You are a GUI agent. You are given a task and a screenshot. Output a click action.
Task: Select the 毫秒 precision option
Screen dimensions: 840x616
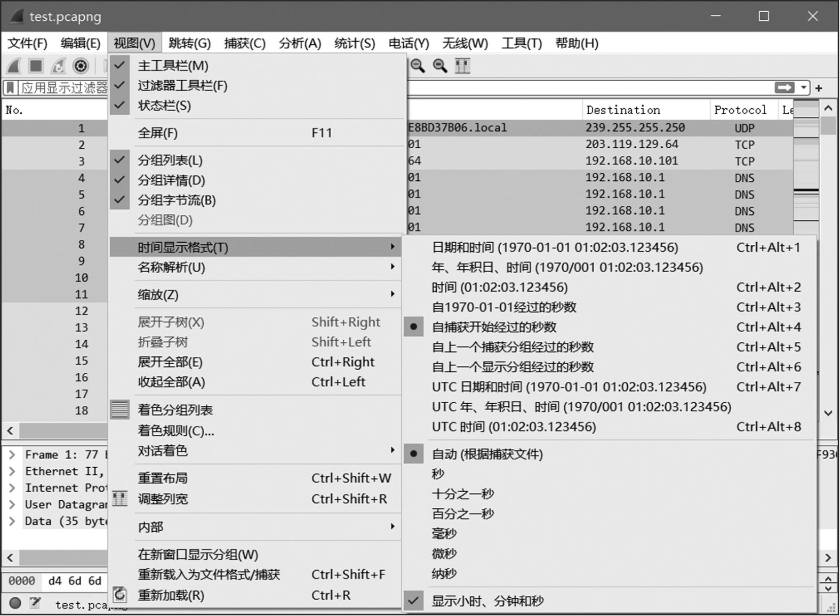[444, 534]
